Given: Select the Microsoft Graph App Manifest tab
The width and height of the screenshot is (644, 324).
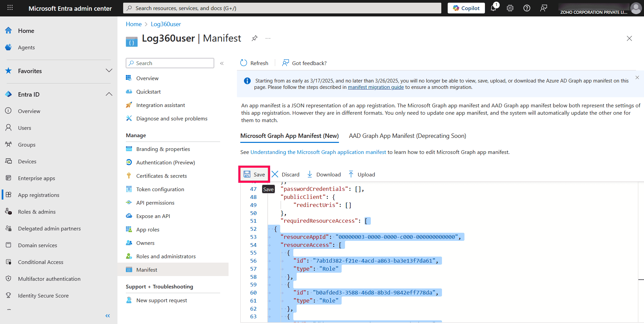Looking at the screenshot, I should click(x=289, y=136).
